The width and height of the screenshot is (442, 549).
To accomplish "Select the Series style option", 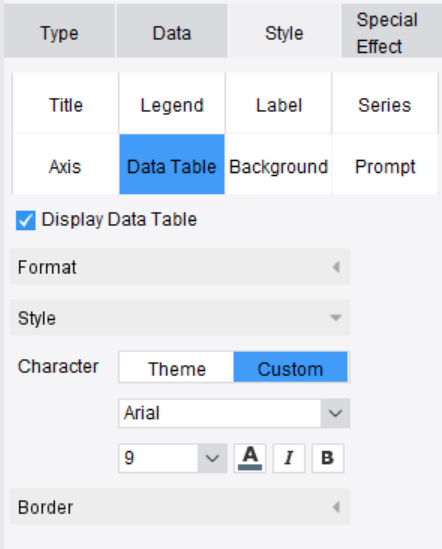I will [385, 104].
